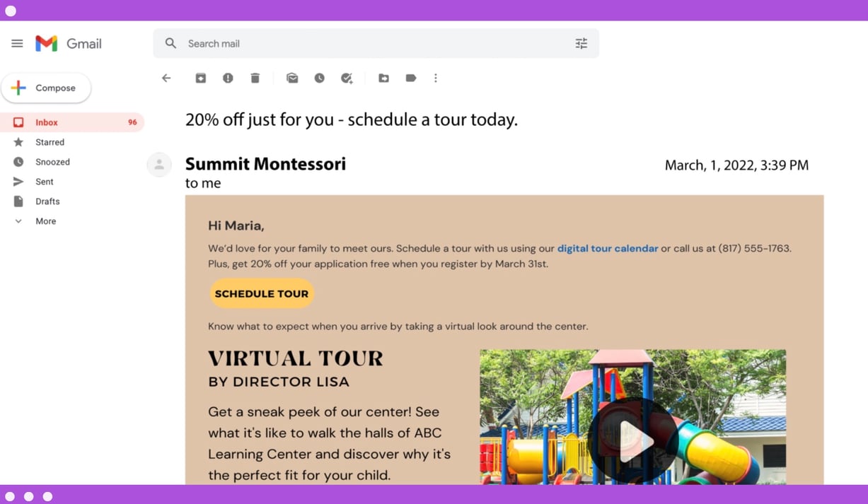Screen dimensions: 868x504
Task: Click the SCHEDULE TOUR button
Action: (262, 293)
